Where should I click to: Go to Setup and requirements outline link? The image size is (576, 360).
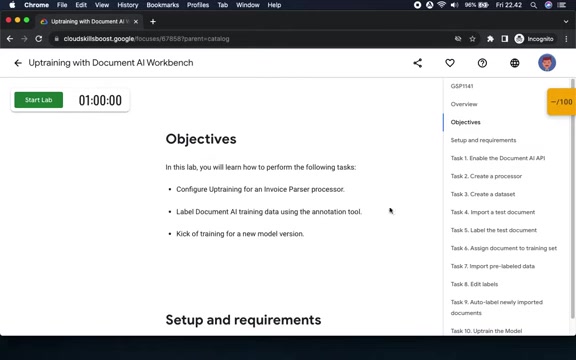coord(483,140)
